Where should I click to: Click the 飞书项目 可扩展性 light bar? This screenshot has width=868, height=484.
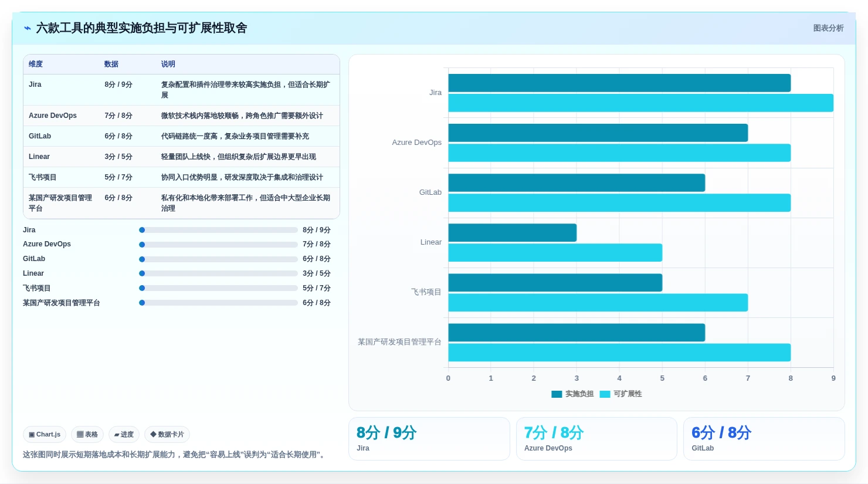pos(598,303)
